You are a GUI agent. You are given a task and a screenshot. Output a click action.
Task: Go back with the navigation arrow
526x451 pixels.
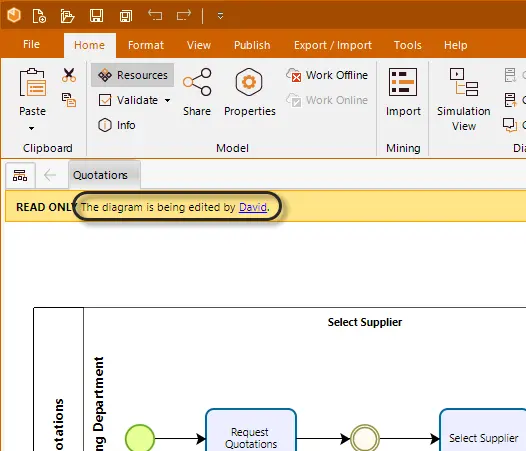[x=50, y=175]
